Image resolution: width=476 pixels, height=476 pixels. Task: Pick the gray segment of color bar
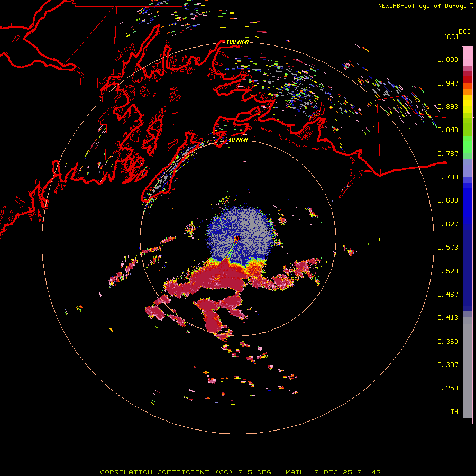click(x=467, y=368)
